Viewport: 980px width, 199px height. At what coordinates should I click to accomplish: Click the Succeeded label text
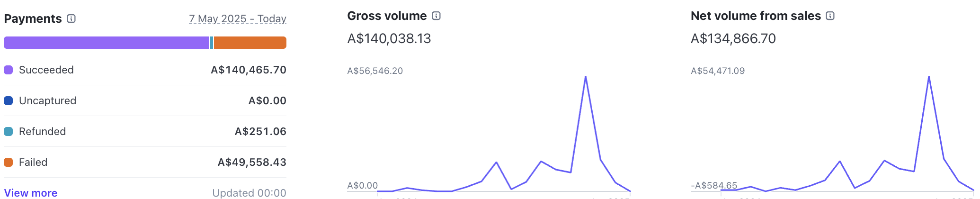(46, 70)
